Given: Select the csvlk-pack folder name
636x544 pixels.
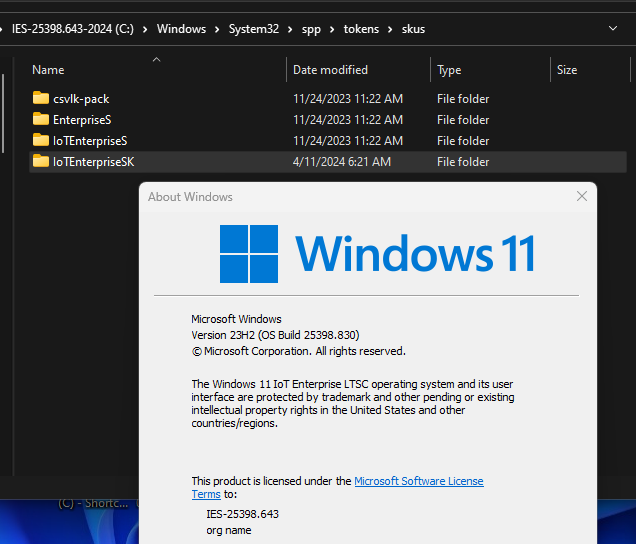Looking at the screenshot, I should [x=81, y=99].
